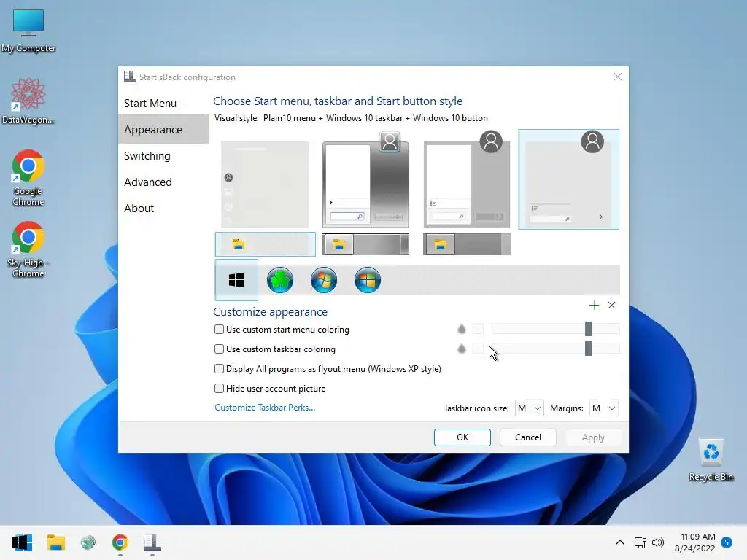Select the Windows 10 flat logo start button
This screenshot has height=560, width=747.
point(236,280)
